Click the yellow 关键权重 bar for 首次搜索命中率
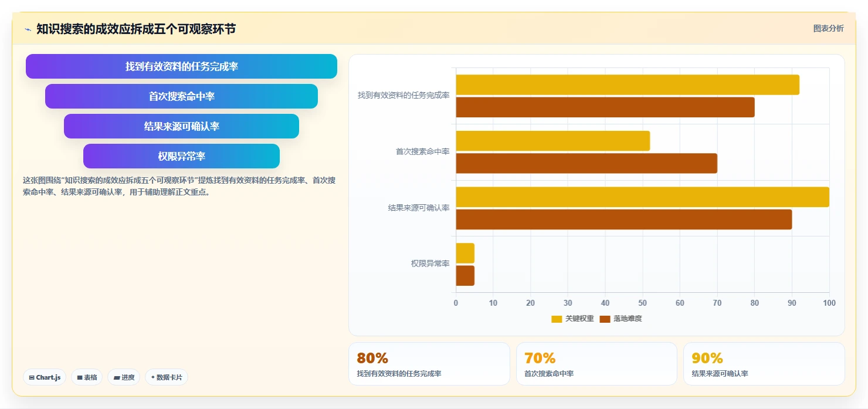This screenshot has height=409, width=868. pos(553,141)
